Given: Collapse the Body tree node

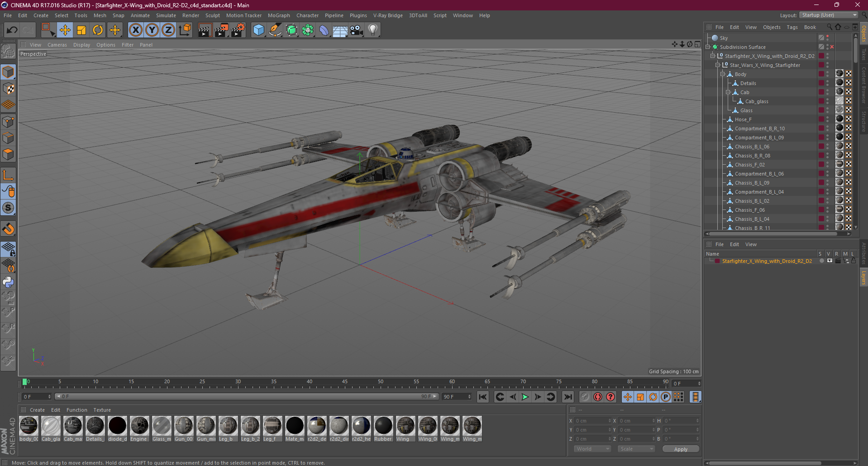Looking at the screenshot, I should tap(723, 74).
